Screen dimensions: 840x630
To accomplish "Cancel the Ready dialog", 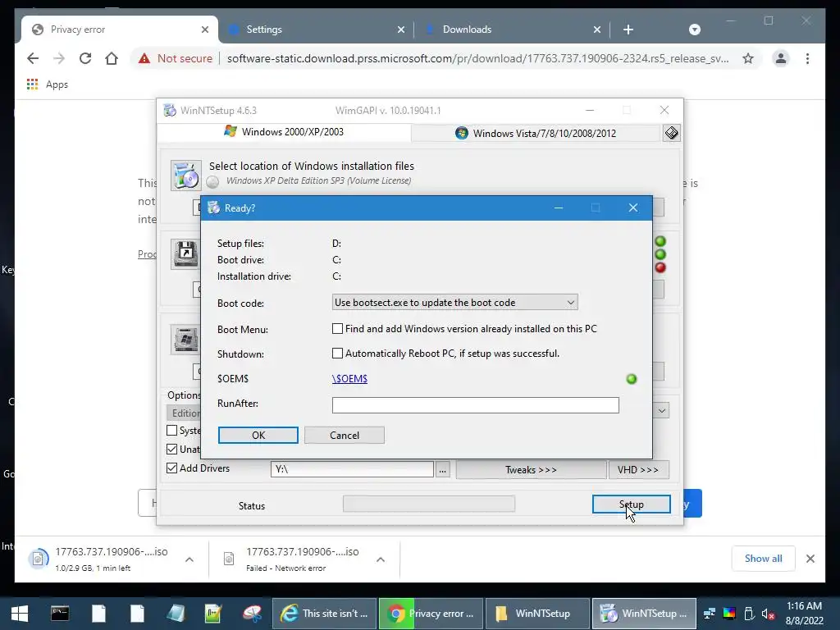I will pos(344,435).
